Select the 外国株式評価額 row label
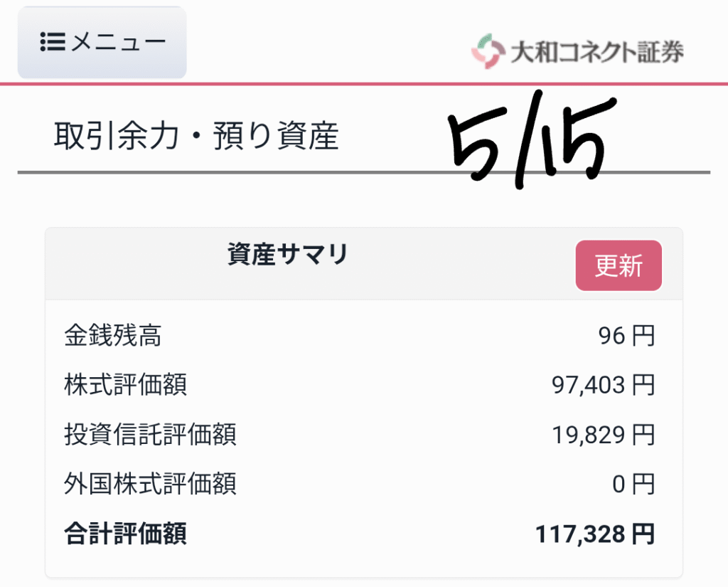Screen dimensions: 728x587 pos(151,483)
